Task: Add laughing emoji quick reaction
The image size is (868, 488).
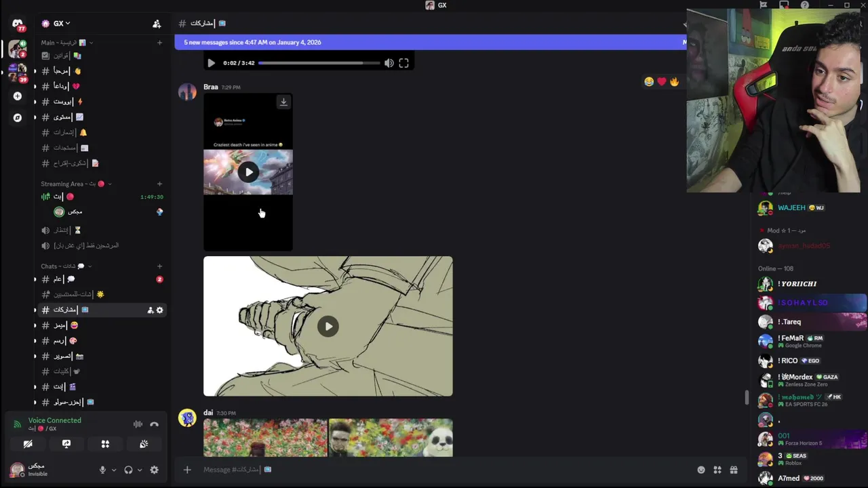Action: (649, 81)
